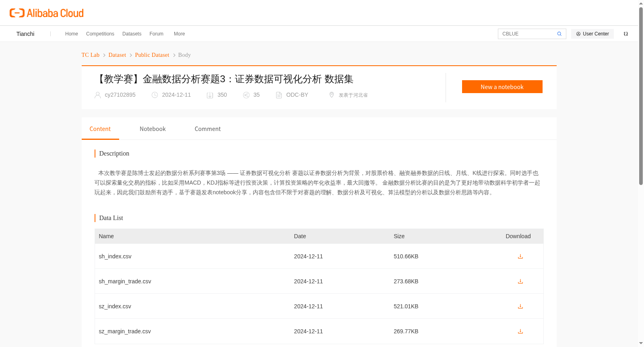Click the clock icon beside 2024-12-11
Screen dimensions: 644x347
coord(155,95)
